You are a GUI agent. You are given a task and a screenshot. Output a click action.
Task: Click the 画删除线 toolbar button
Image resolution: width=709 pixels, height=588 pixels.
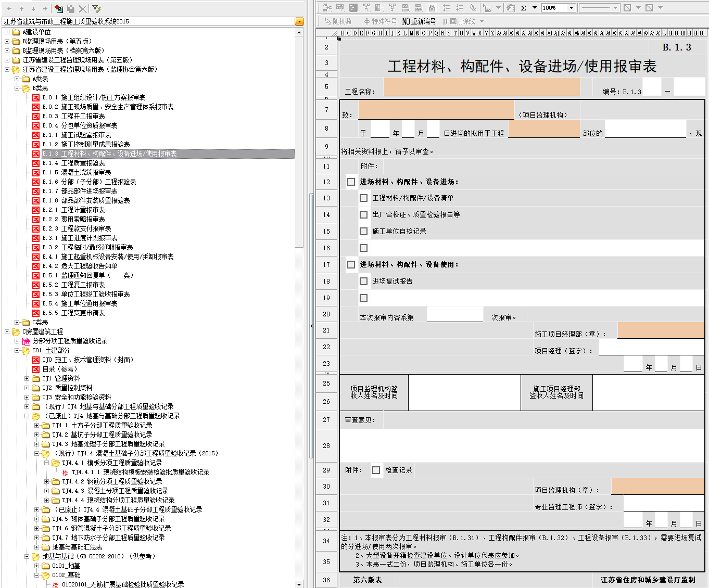pyautogui.click(x=458, y=21)
